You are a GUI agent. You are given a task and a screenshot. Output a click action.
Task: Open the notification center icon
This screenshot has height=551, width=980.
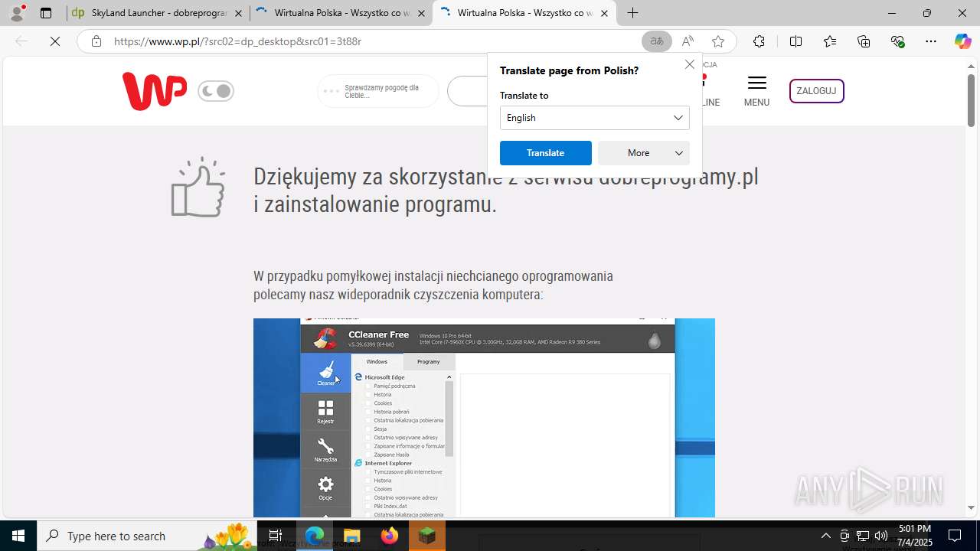(x=955, y=536)
